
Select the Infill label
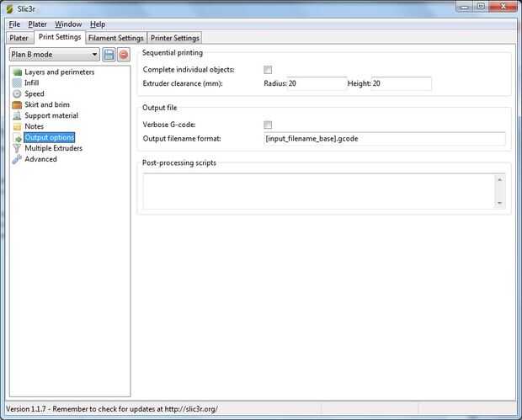32,82
